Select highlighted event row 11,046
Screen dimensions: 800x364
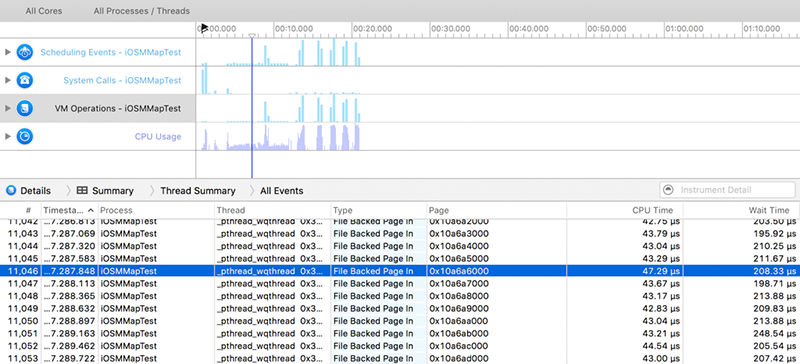click(x=400, y=271)
